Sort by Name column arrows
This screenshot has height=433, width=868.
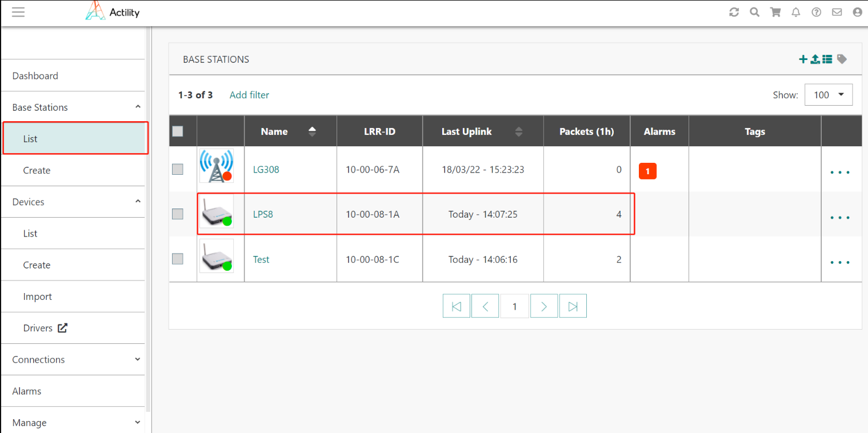pos(312,131)
